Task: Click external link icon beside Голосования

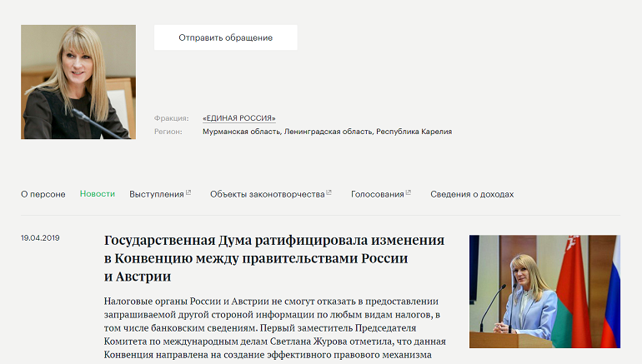Action: [409, 193]
